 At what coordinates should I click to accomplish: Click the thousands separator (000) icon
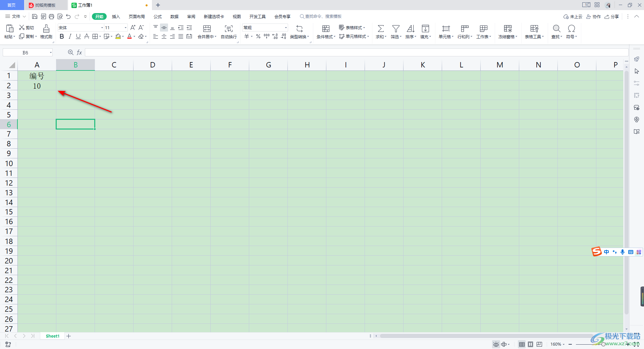coord(267,36)
